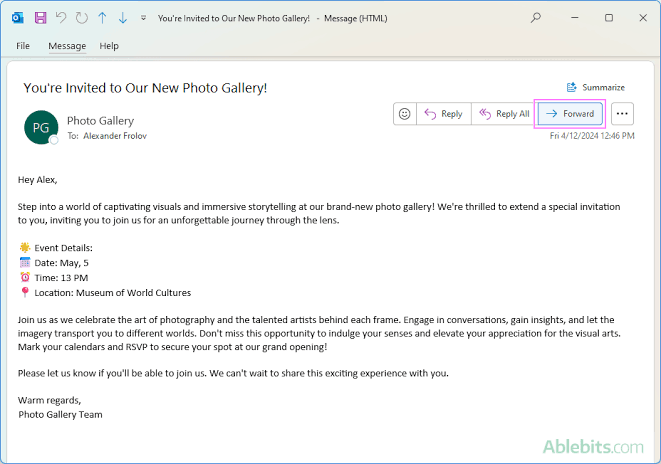
Task: Reply to the message
Action: click(x=443, y=114)
